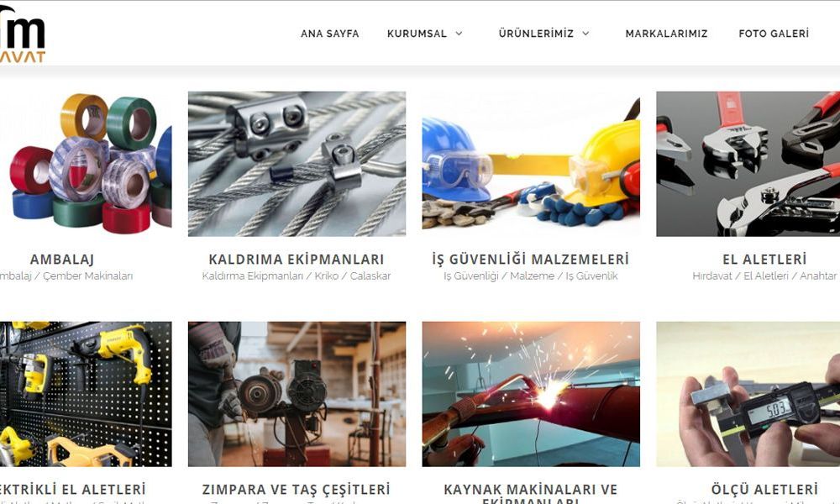840x504 pixels.
Task: Open the steel wire rope category image
Action: [297, 164]
